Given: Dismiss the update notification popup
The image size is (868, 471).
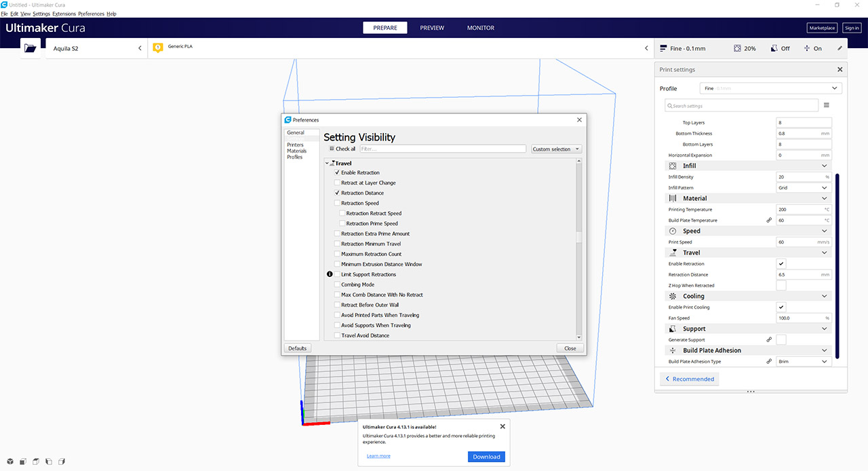Looking at the screenshot, I should click(502, 426).
